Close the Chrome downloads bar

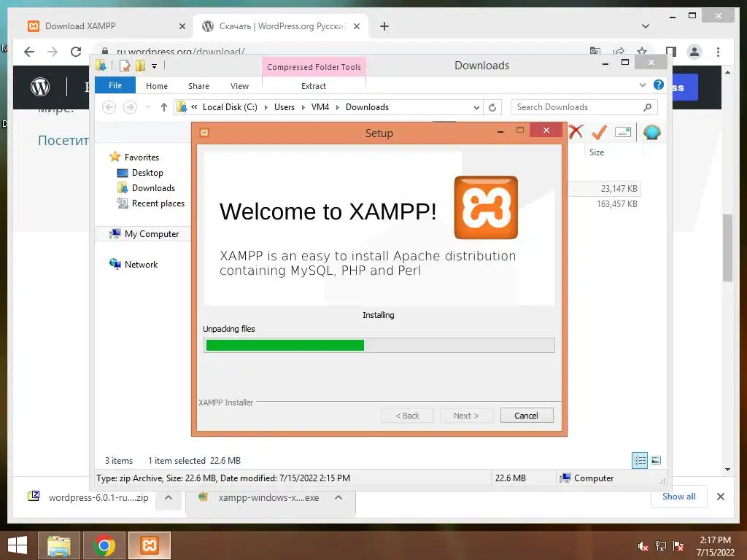[720, 497]
